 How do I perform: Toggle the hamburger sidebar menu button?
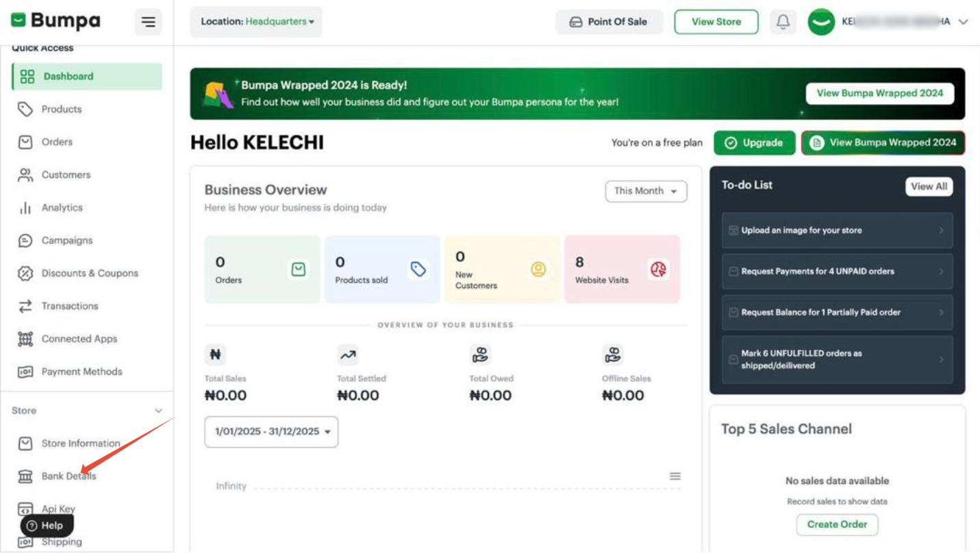point(148,22)
